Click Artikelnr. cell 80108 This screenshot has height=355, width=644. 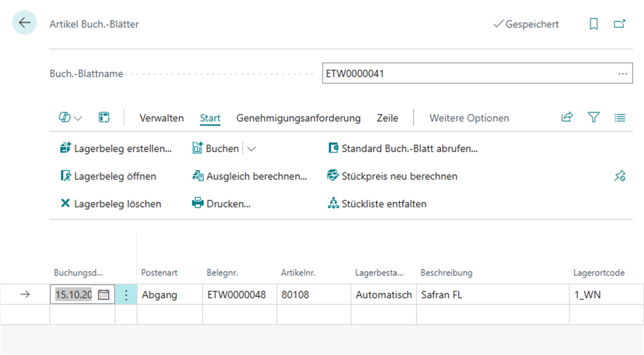point(314,294)
